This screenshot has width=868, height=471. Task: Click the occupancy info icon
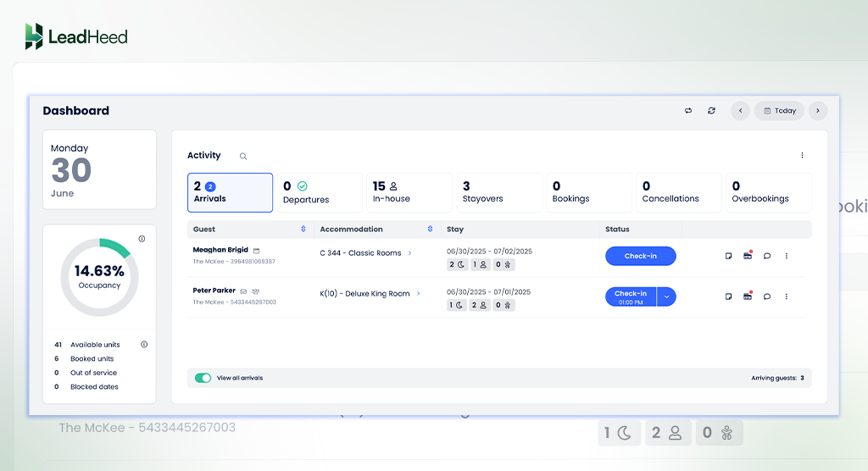(x=142, y=239)
